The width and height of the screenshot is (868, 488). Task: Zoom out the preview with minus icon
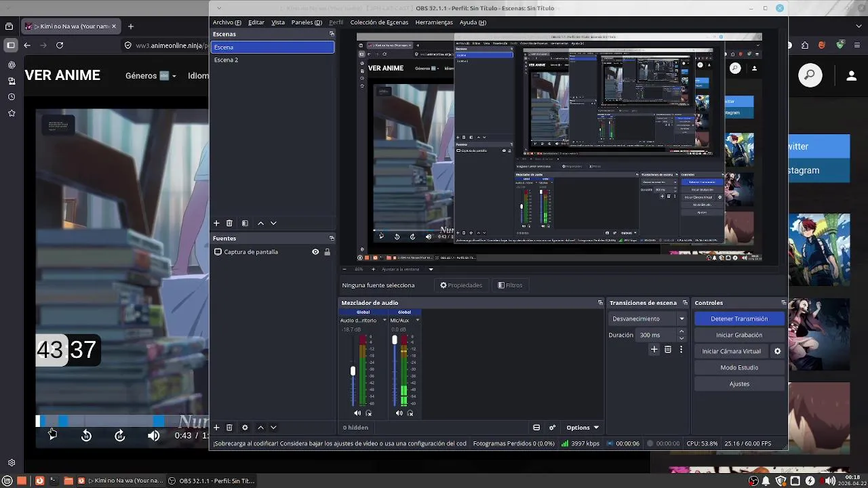pos(344,269)
